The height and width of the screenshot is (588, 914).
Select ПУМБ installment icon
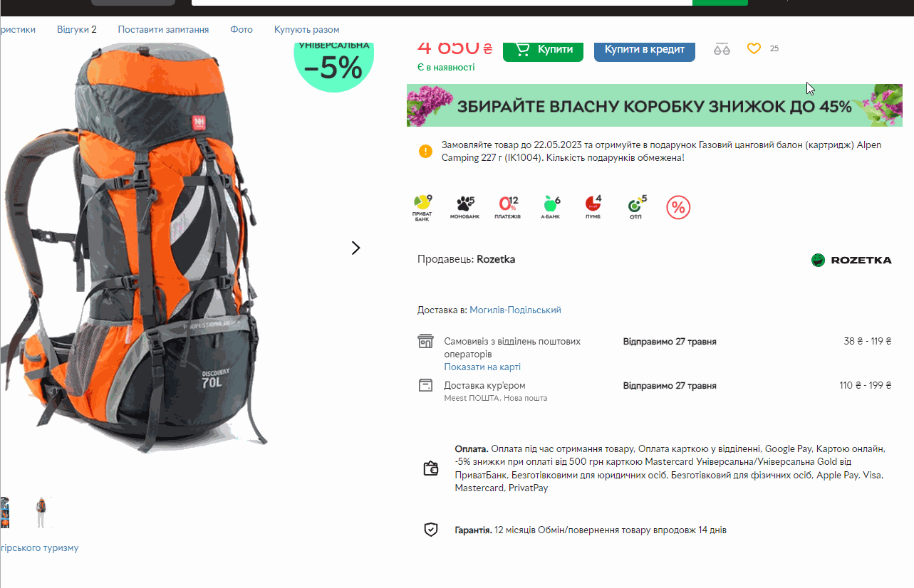tap(593, 207)
